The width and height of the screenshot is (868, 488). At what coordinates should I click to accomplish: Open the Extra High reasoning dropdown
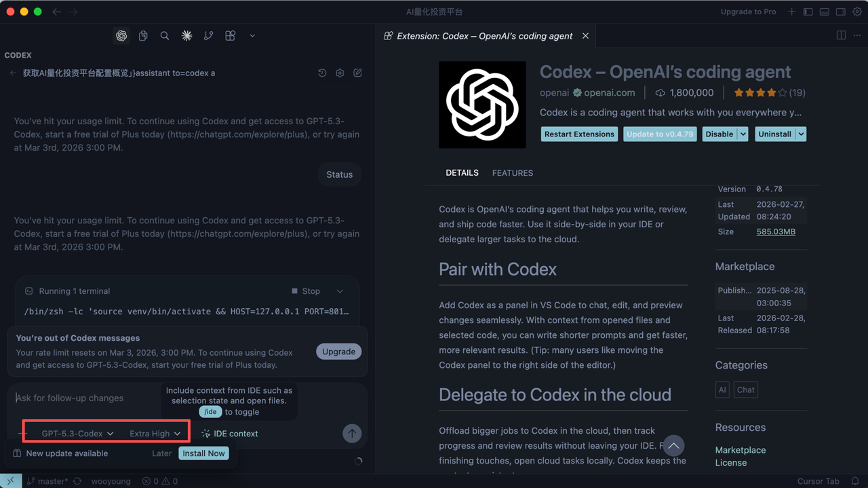point(155,434)
